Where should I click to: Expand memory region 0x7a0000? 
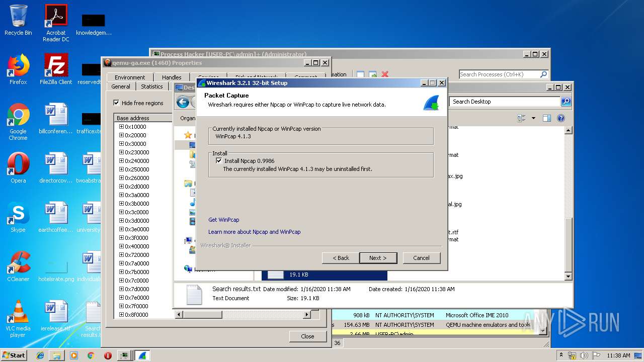tap(121, 263)
